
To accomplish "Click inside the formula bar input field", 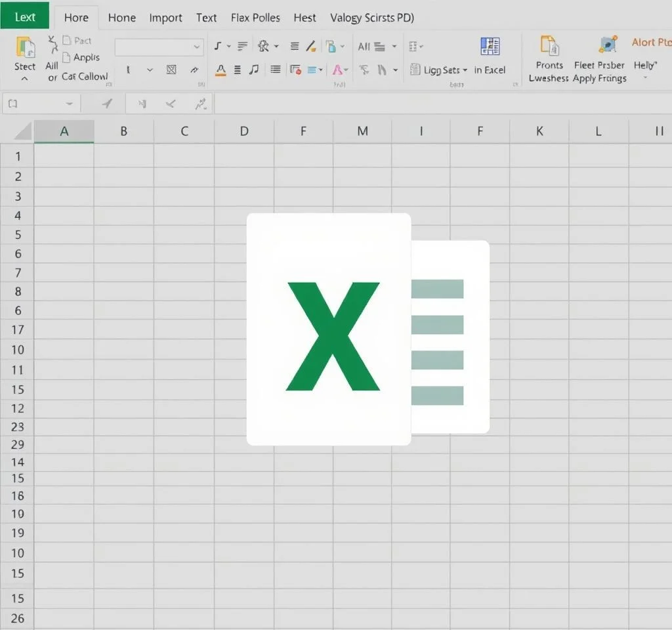I will click(x=443, y=104).
